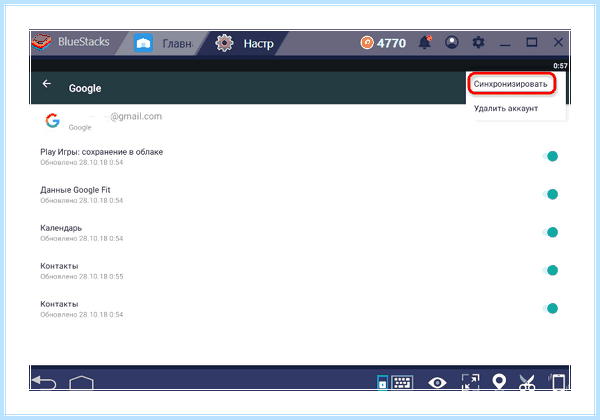Toggle Календарь sync switch

(x=551, y=232)
